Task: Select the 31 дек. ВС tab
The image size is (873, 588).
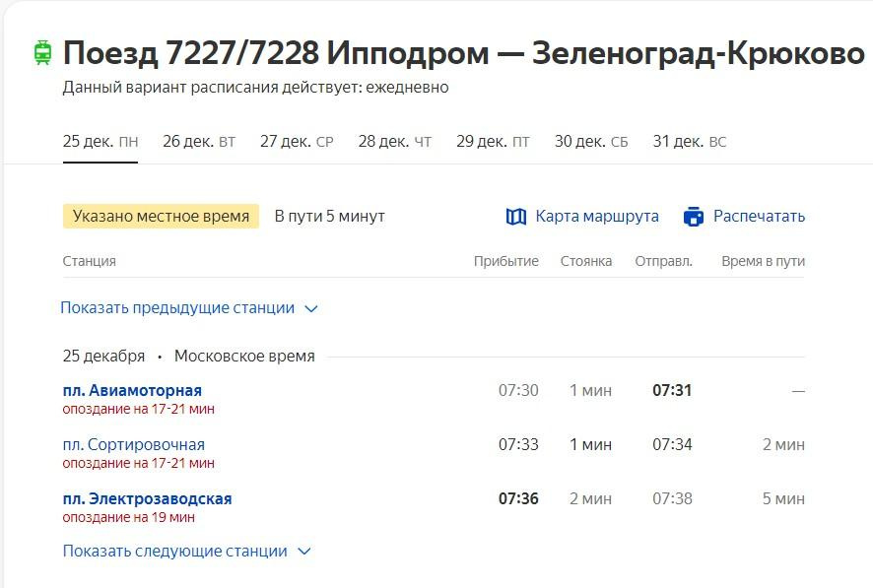Action: click(689, 142)
